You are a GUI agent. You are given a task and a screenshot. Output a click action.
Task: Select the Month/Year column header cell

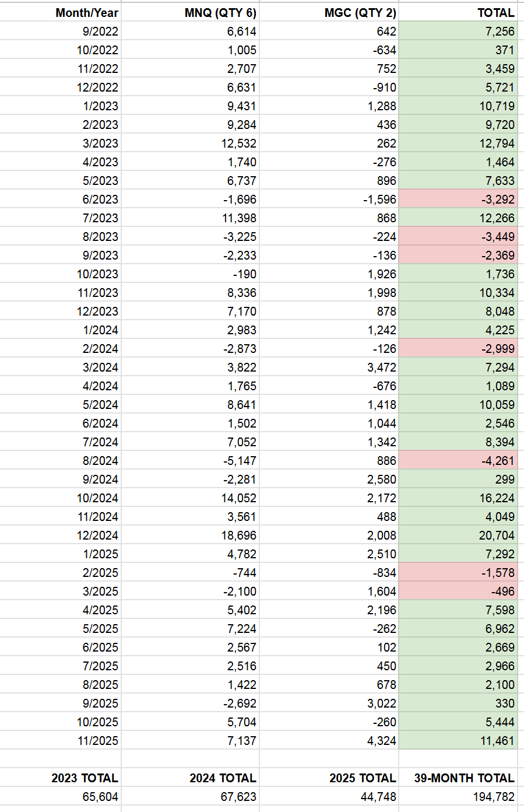[87, 13]
